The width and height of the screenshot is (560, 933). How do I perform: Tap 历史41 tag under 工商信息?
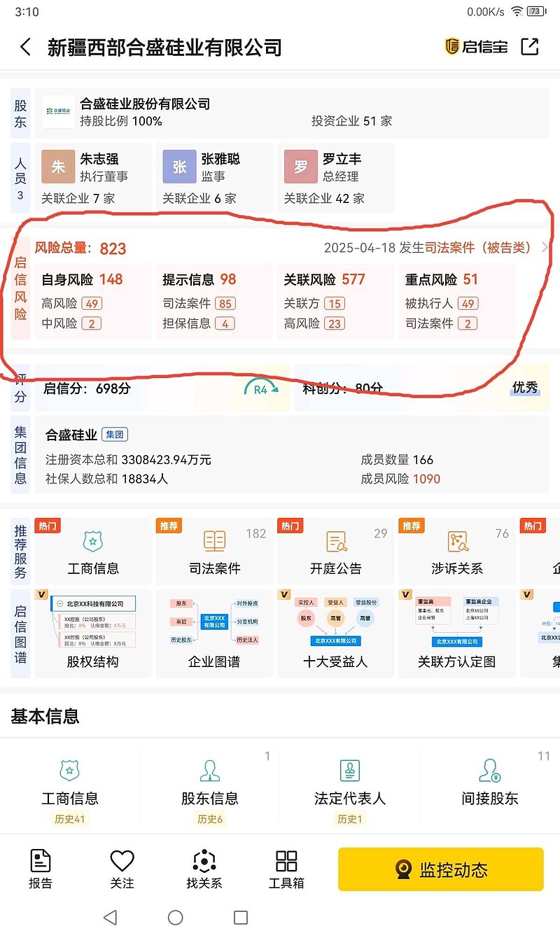(70, 819)
